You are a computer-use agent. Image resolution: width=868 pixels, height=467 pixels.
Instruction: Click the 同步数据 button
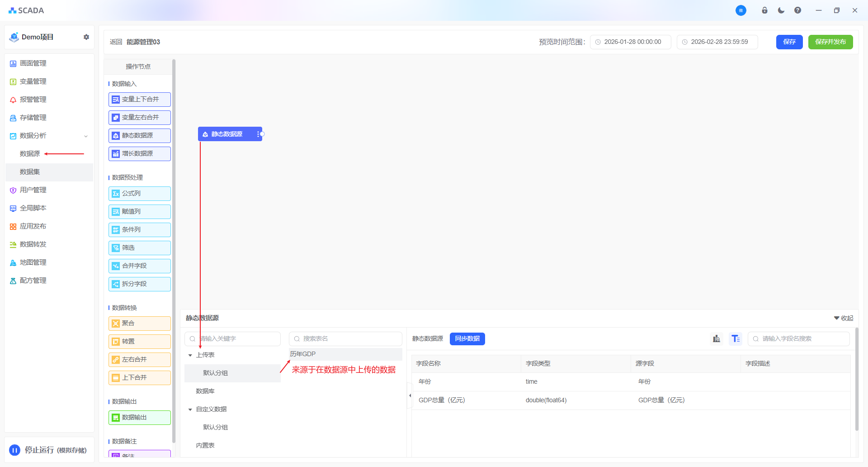pyautogui.click(x=467, y=339)
